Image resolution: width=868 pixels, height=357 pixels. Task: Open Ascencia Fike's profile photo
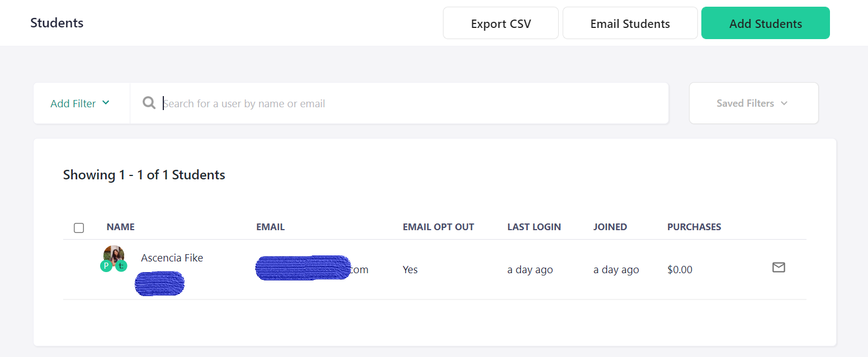tap(114, 254)
